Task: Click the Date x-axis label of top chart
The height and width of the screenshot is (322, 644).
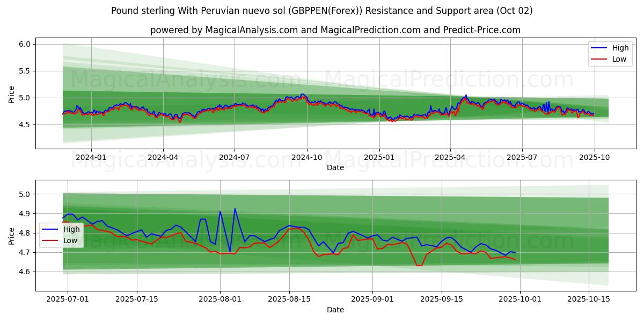Action: [x=335, y=167]
